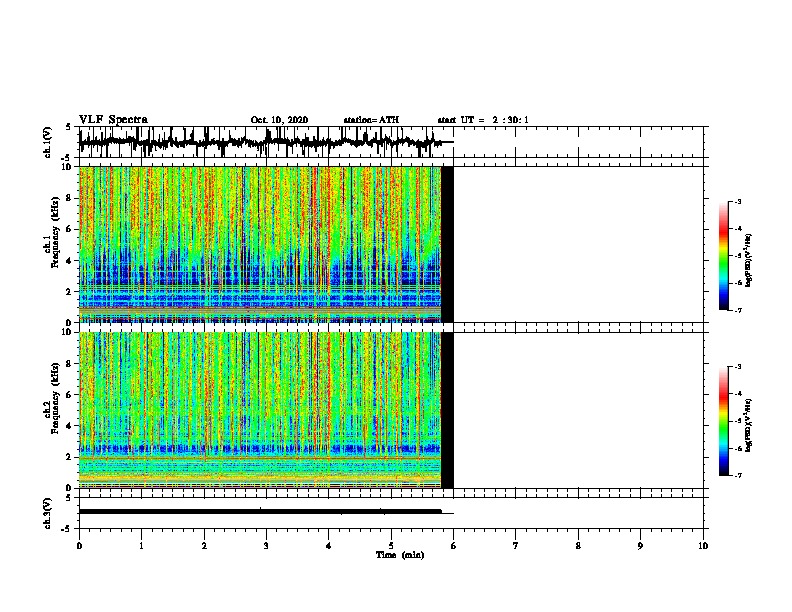
Task: Click the time axis tick label "9"
Action: 640,546
